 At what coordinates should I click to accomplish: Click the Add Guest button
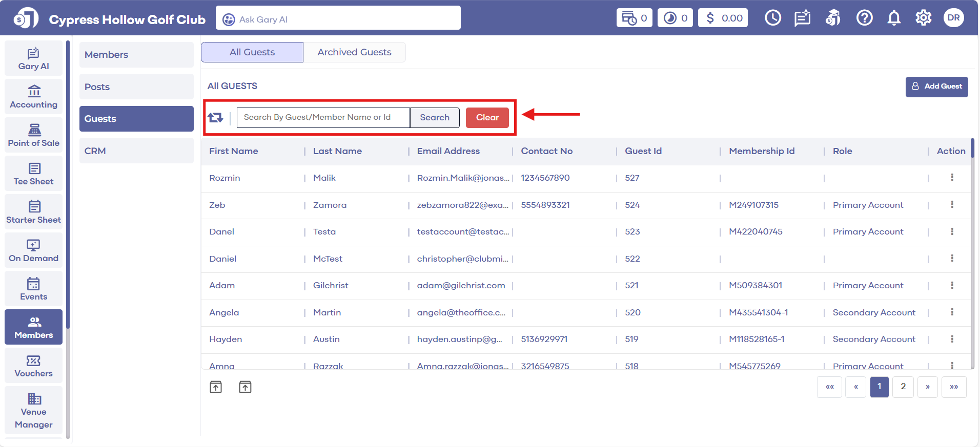(936, 87)
